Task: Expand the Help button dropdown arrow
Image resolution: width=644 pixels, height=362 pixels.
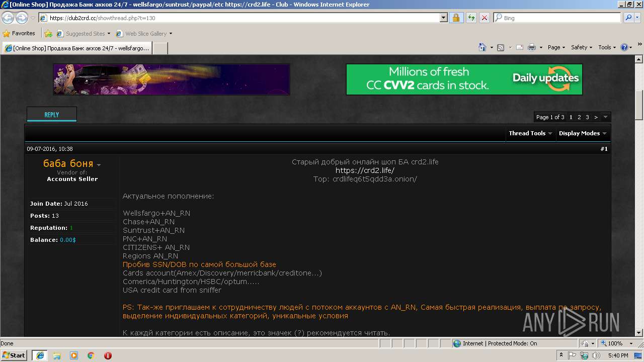Action: click(x=631, y=47)
